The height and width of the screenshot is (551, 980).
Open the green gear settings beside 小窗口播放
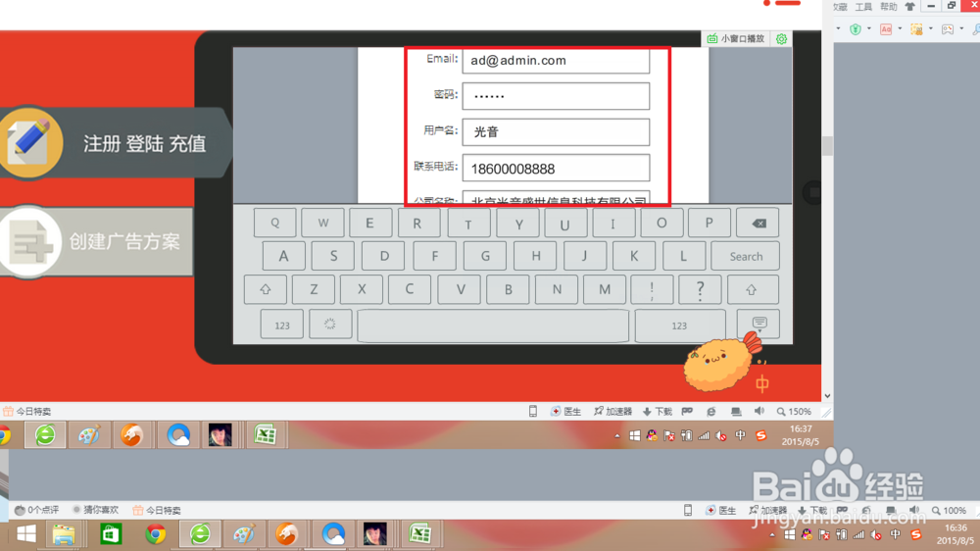coord(781,39)
